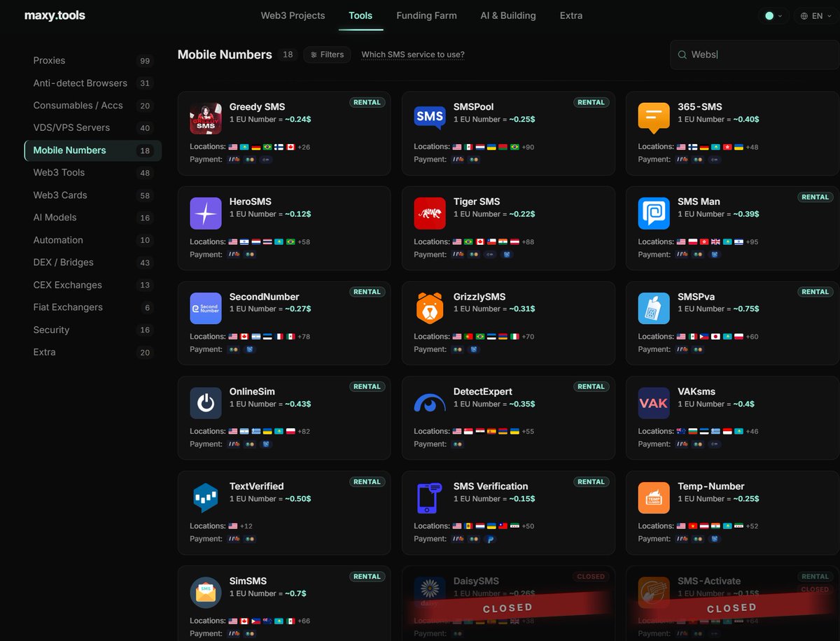Click RENTAL badge on OnlineSim card

(367, 386)
